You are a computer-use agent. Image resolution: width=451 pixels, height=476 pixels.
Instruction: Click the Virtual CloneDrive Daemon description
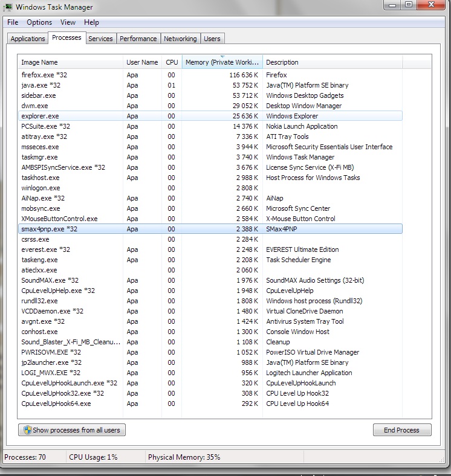pos(305,311)
